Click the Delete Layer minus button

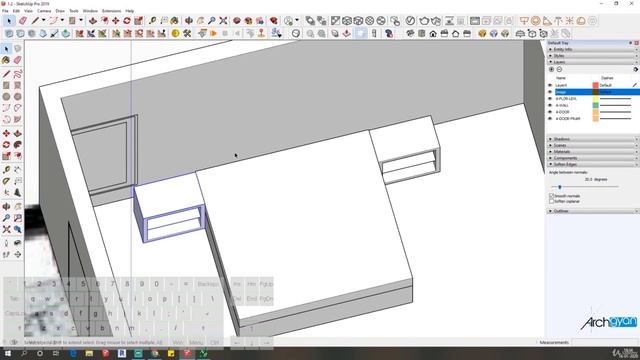click(559, 69)
